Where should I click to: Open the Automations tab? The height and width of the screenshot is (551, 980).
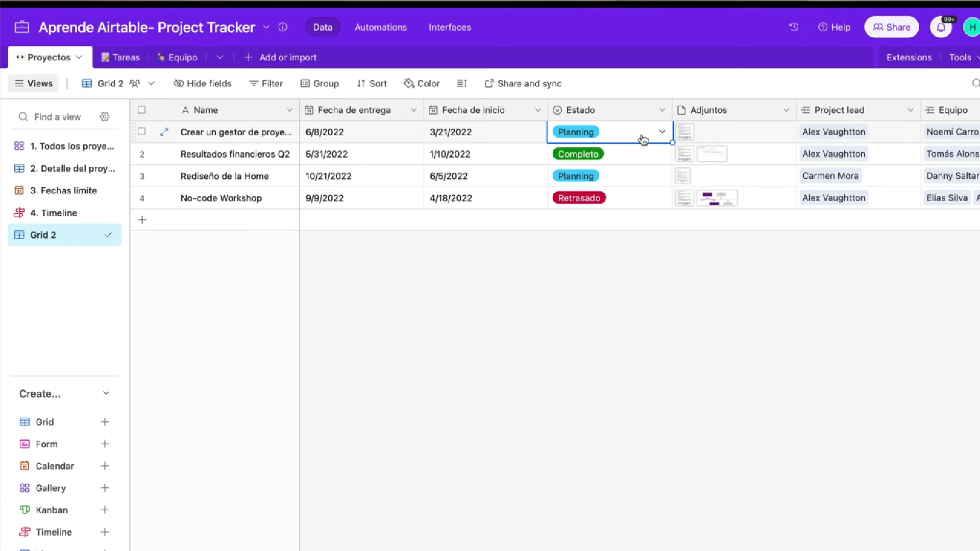[x=381, y=27]
